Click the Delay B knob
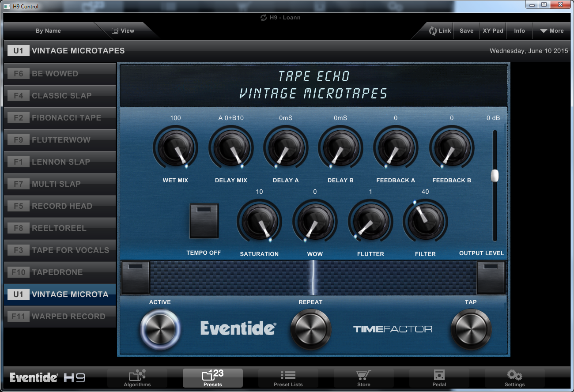This screenshot has width=574, height=392. (340, 148)
